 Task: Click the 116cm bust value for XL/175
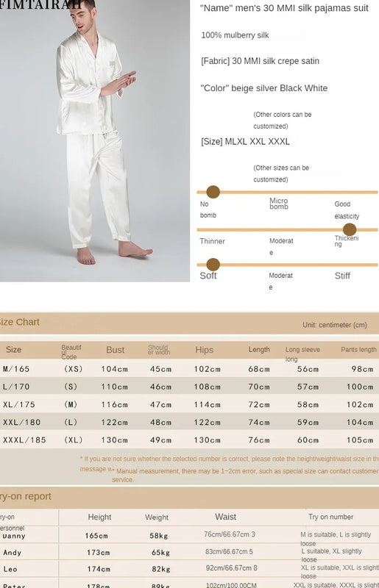[x=115, y=405]
